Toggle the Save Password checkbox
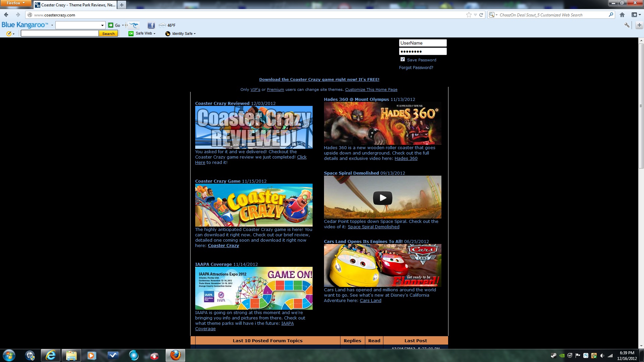This screenshot has width=644, height=362. pos(402,59)
